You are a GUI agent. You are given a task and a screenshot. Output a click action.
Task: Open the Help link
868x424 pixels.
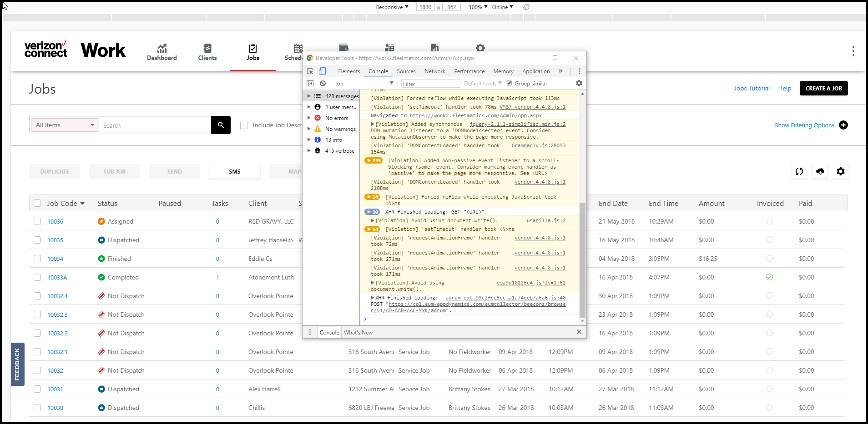pyautogui.click(x=785, y=88)
